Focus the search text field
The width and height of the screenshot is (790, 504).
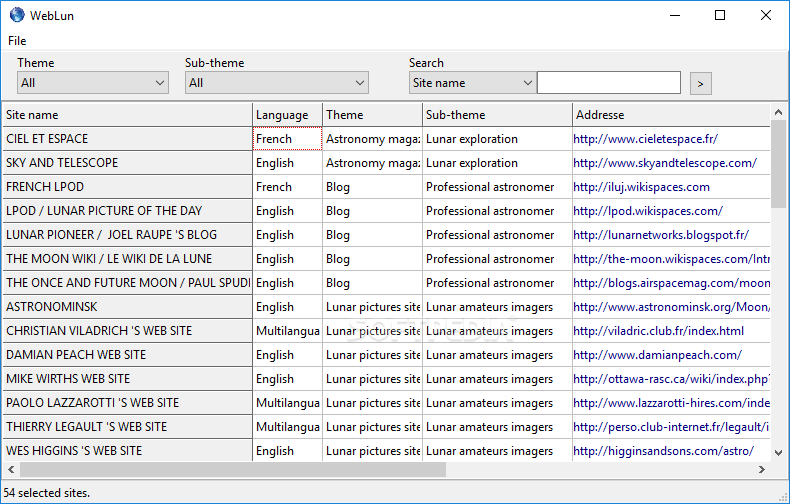tap(609, 83)
